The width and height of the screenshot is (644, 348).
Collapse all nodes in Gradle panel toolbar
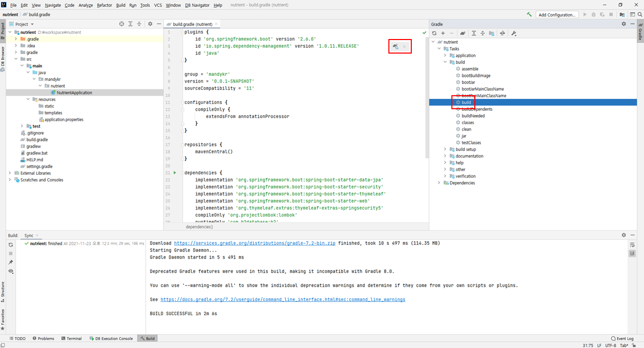483,33
